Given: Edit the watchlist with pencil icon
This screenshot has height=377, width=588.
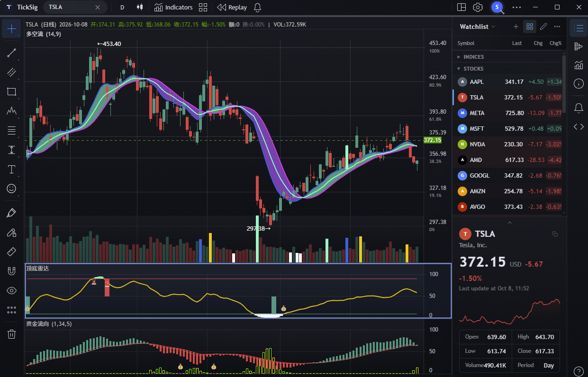Looking at the screenshot, I should pyautogui.click(x=543, y=27).
